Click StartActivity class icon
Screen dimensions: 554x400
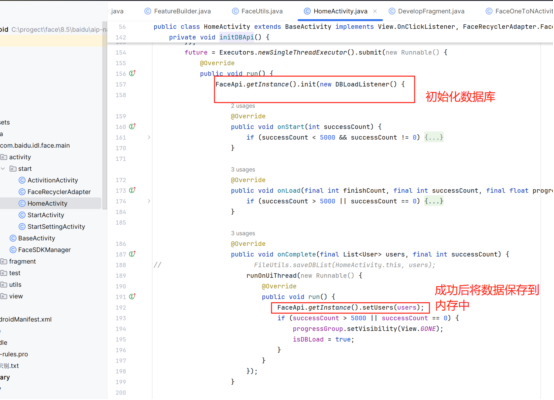click(22, 215)
